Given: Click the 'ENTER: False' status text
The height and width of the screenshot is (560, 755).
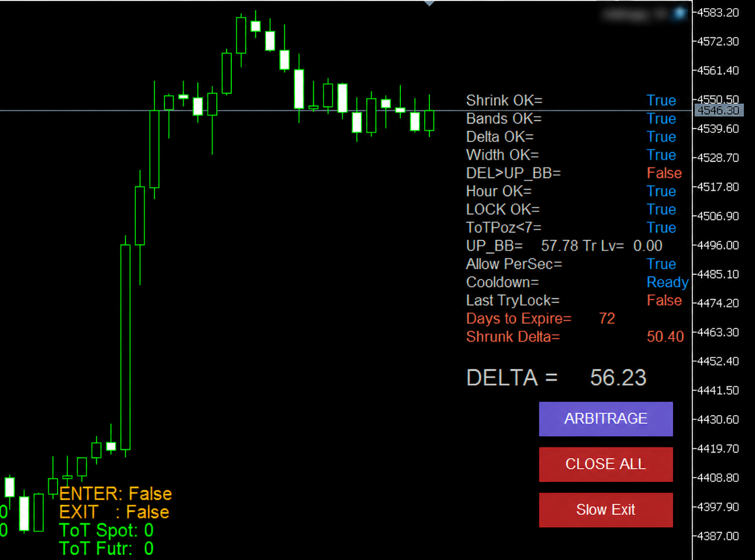Looking at the screenshot, I should pyautogui.click(x=115, y=494).
